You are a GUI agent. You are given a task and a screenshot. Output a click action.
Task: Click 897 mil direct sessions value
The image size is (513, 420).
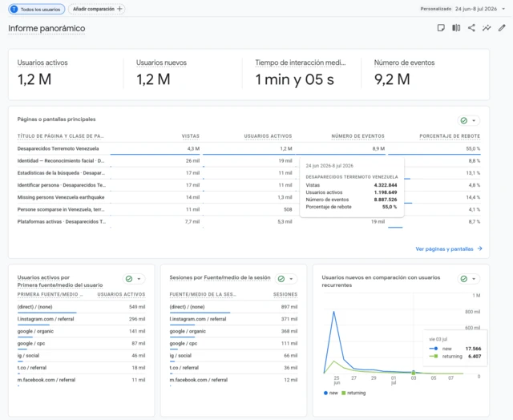point(289,307)
